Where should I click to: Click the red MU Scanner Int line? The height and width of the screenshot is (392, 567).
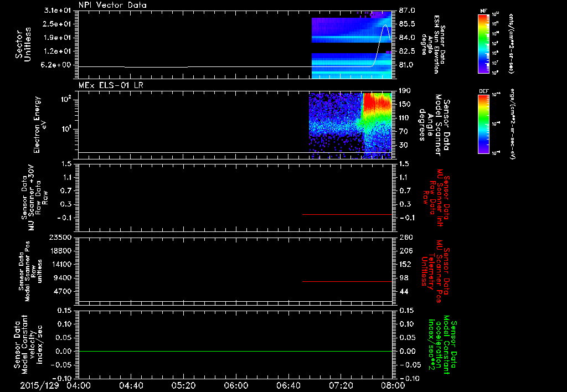click(x=347, y=214)
